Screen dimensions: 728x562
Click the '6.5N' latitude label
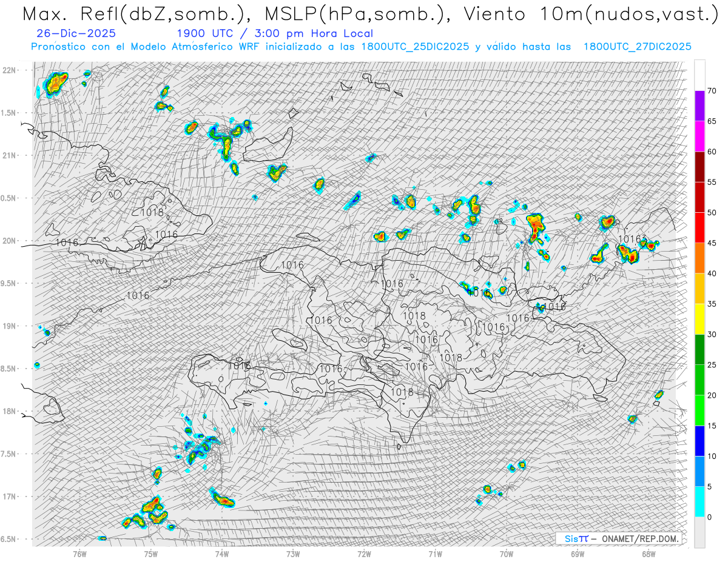(9, 539)
